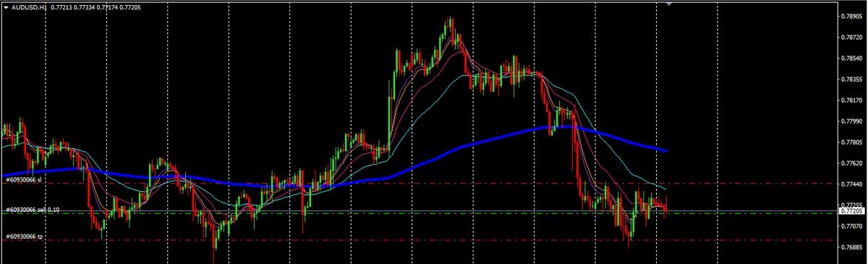Click the highlighted current price 0.77205 tag

[851, 211]
